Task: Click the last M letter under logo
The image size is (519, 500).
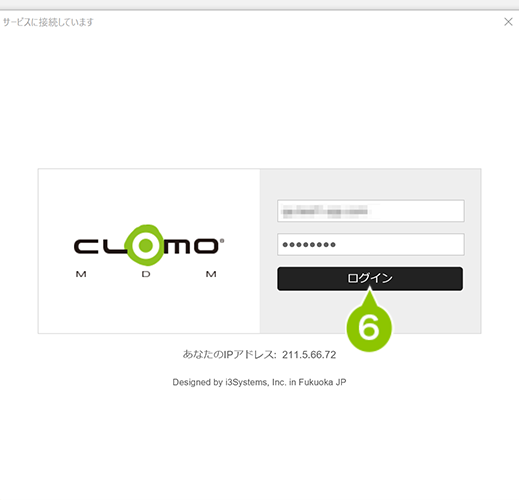Action: 211,274
